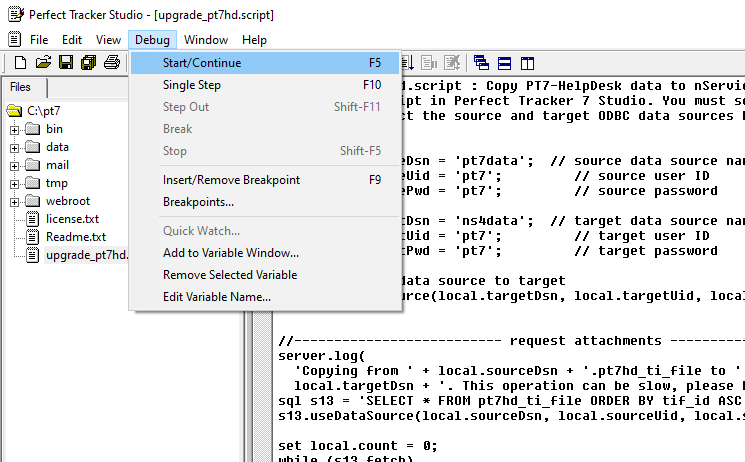Select the data folder in tree
The width and height of the screenshot is (745, 462).
57,147
